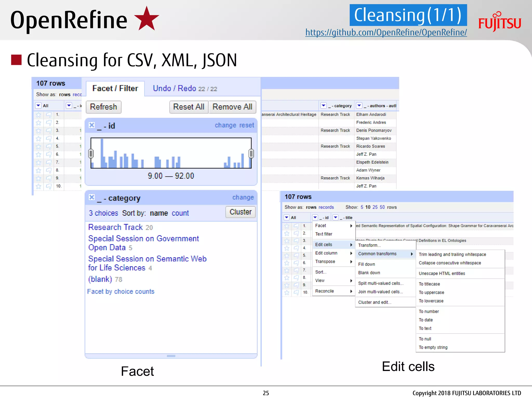
Task: Switch to Undo / Redo tab
Action: click(x=185, y=89)
